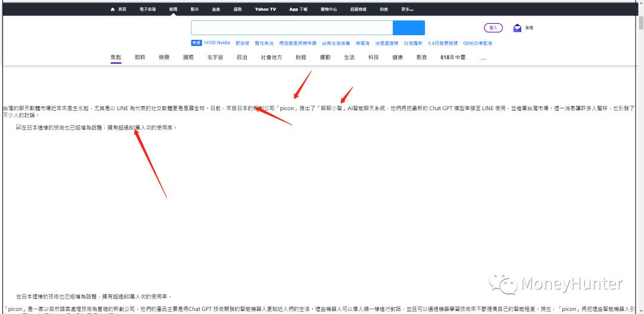644x314 pixels.
Task: Switch to the 健康 news tab
Action: point(398,58)
